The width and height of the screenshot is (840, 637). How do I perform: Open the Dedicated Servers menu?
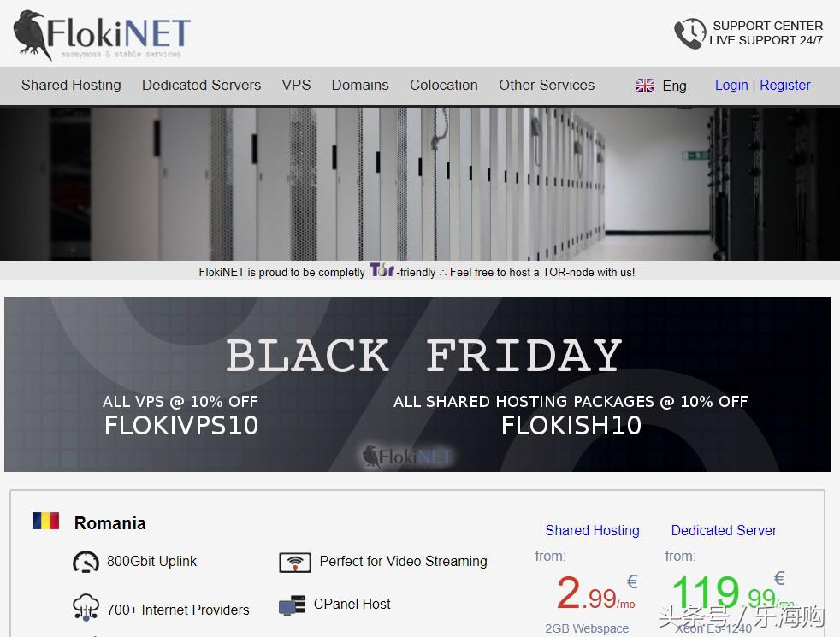tap(201, 86)
